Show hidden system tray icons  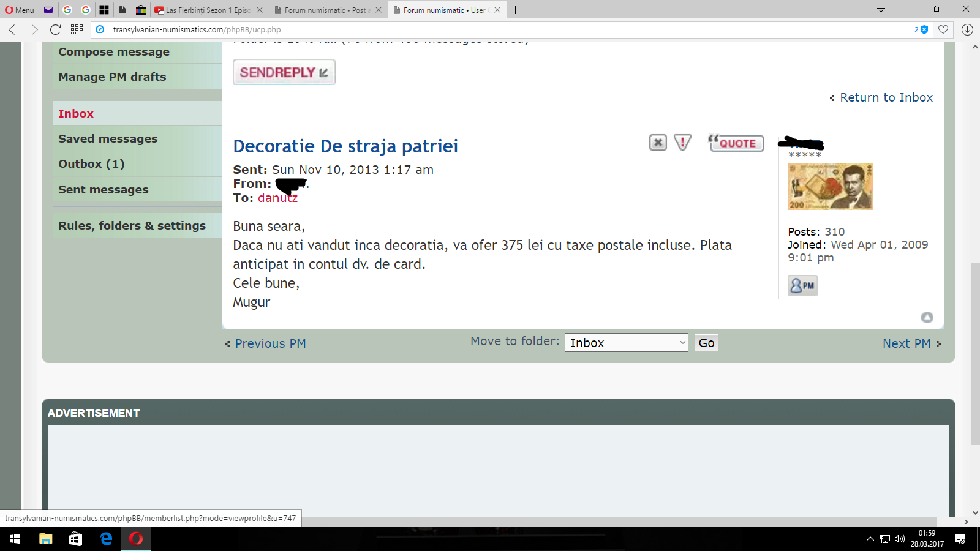(870, 539)
